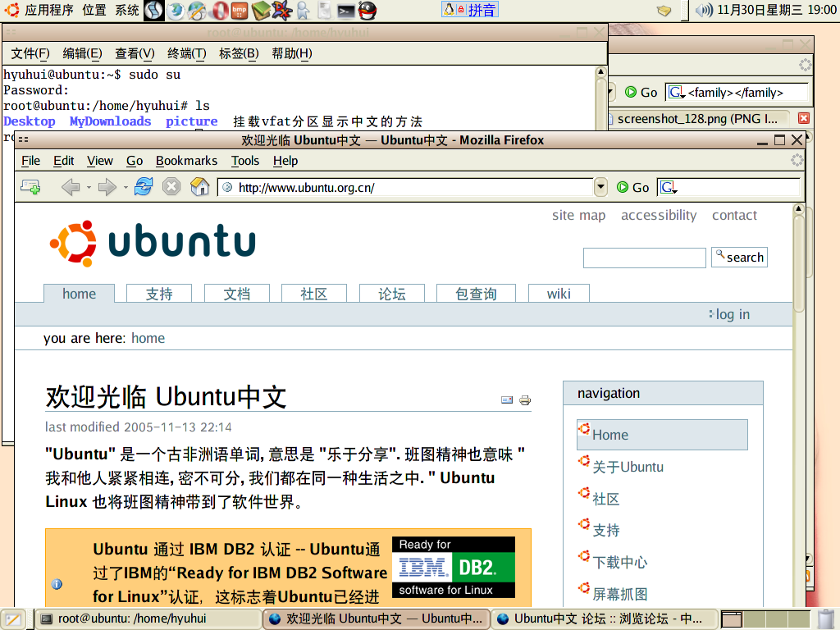The width and height of the screenshot is (840, 630).
Task: Open Firefox Tools menu
Action: click(x=244, y=161)
